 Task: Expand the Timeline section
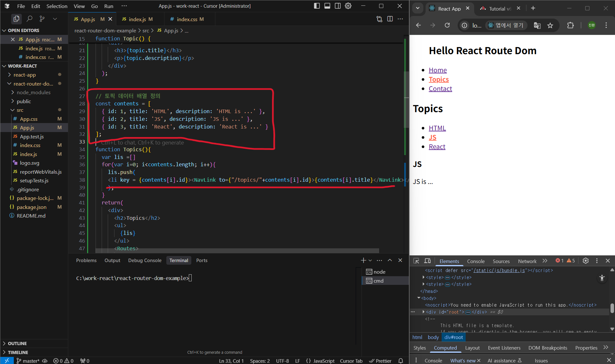pos(34,352)
